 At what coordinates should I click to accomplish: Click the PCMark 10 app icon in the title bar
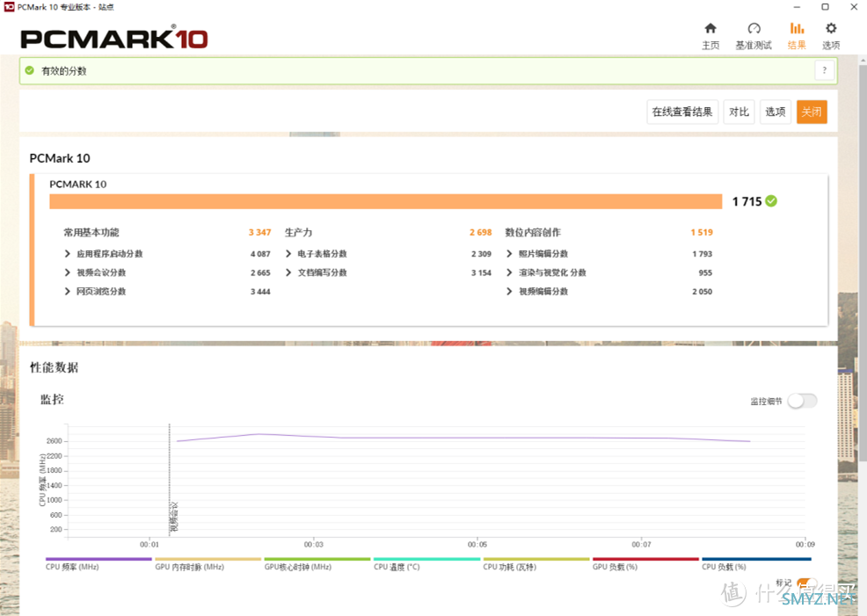[9, 7]
